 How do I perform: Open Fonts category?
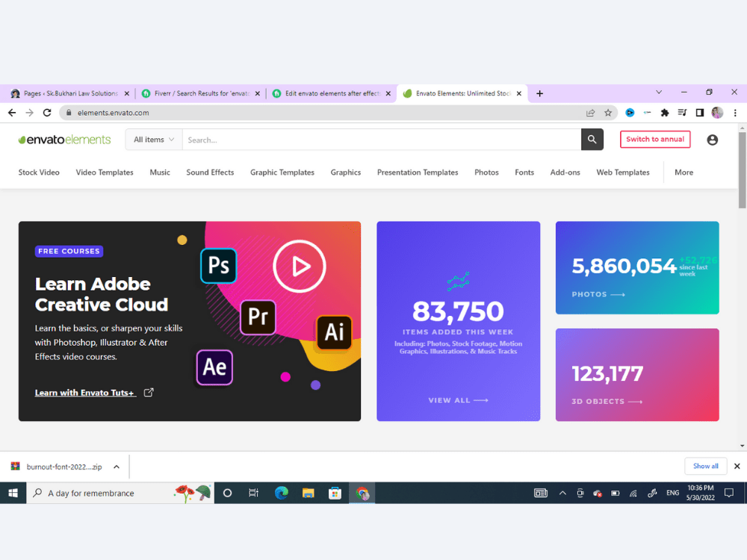pyautogui.click(x=524, y=172)
